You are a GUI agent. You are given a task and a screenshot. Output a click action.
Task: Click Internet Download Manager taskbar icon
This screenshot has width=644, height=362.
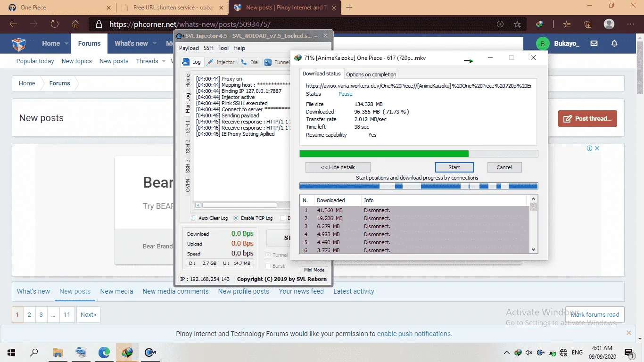click(x=127, y=352)
